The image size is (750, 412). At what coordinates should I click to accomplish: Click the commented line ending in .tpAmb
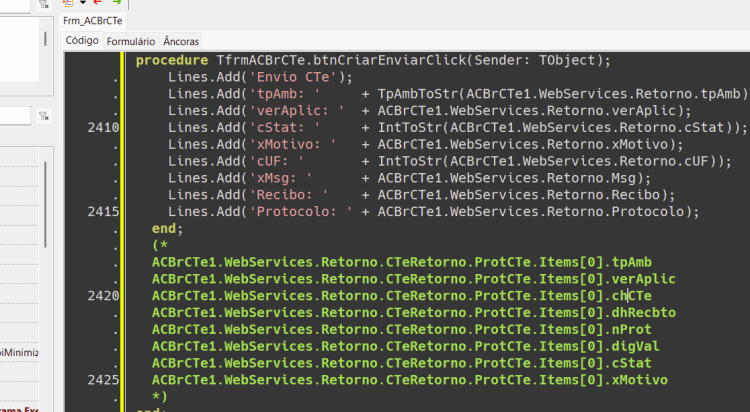point(402,262)
